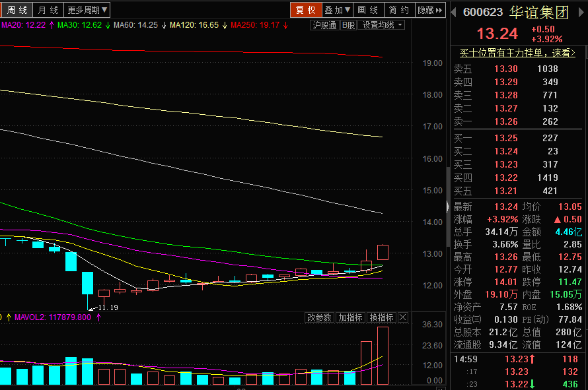Click the right arrow next to 华谊集团
Screen dimensions: 588x390
click(580, 12)
